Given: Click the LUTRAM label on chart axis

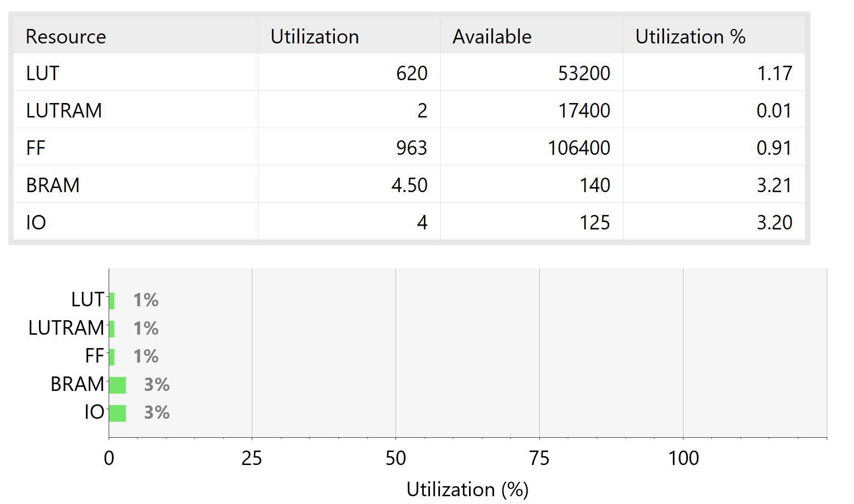Looking at the screenshot, I should [66, 327].
